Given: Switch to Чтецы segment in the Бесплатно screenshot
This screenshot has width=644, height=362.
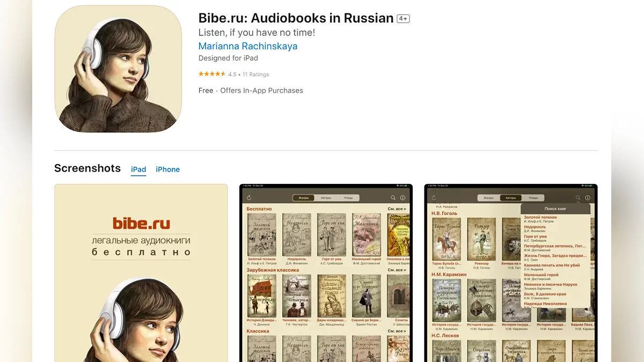Looking at the screenshot, I should coord(348,198).
